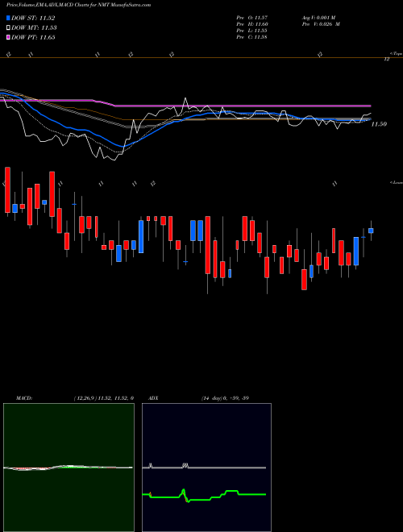Click the magenta DOW PT legend swatch
The height and width of the screenshot is (532, 403).
pos(8,37)
